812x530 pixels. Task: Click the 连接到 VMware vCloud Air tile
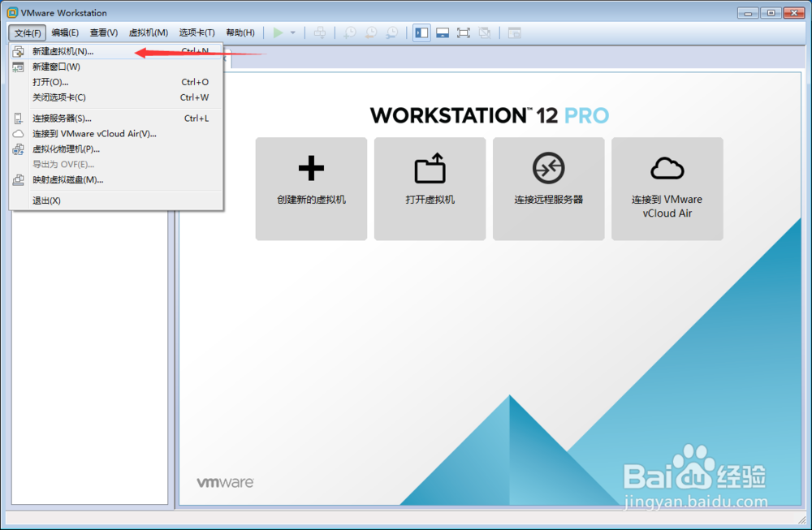pos(667,188)
